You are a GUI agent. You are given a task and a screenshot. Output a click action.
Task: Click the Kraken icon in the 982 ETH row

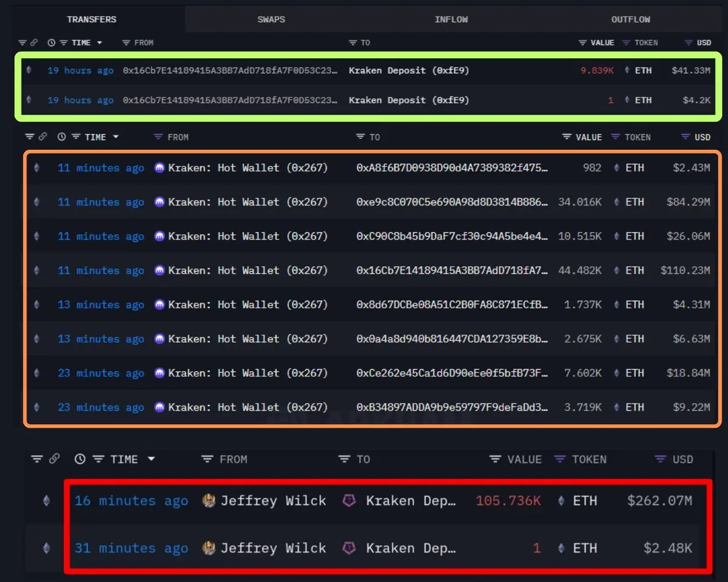pos(160,168)
